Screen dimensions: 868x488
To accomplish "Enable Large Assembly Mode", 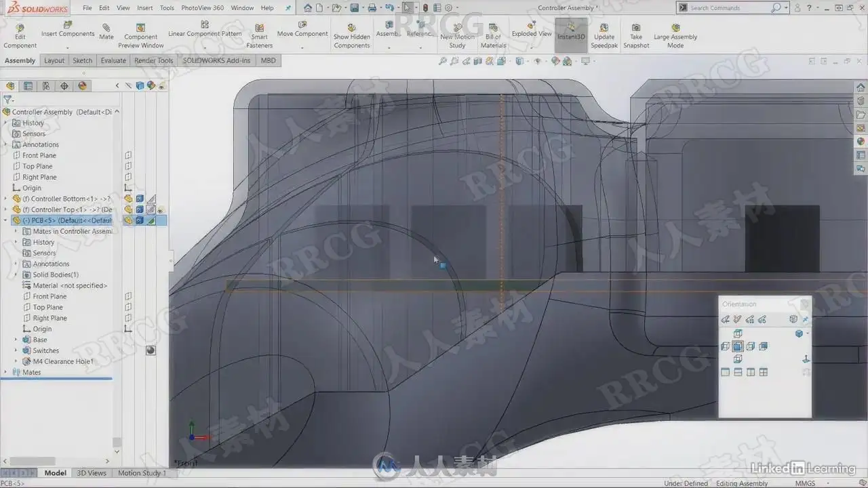I will [675, 37].
